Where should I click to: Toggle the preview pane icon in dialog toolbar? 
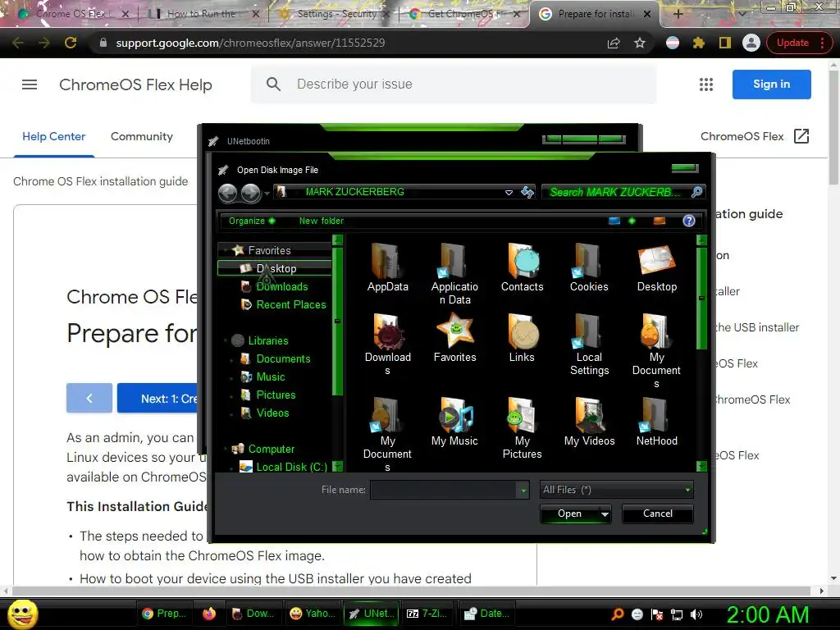tap(659, 221)
